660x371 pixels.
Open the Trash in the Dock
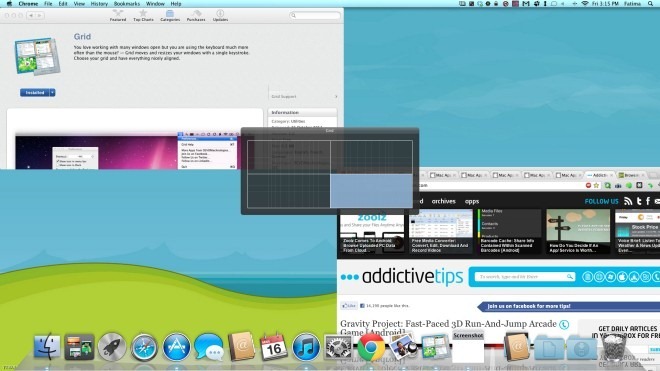614,347
